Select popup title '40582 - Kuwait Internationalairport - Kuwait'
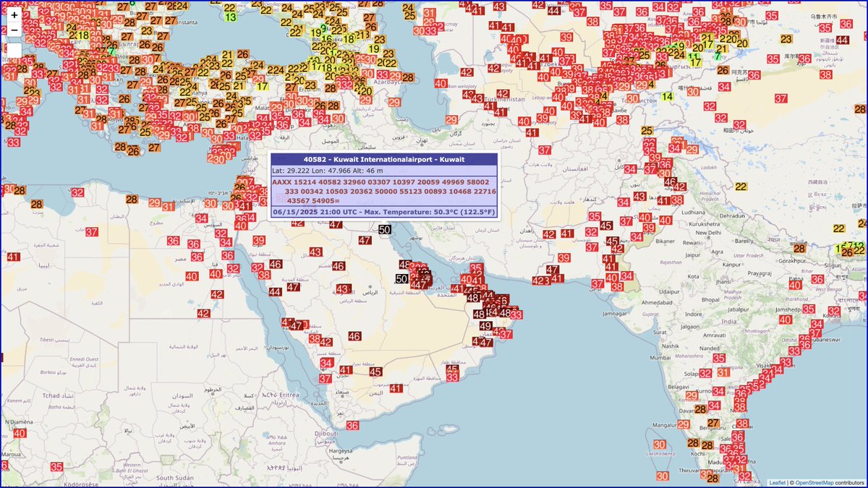This screenshot has height=488, width=868. click(384, 159)
